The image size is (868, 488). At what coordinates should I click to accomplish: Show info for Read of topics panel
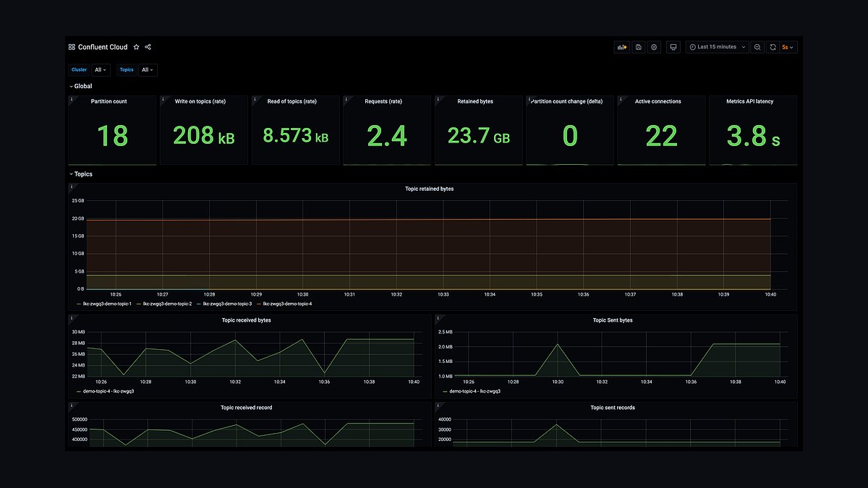click(255, 99)
